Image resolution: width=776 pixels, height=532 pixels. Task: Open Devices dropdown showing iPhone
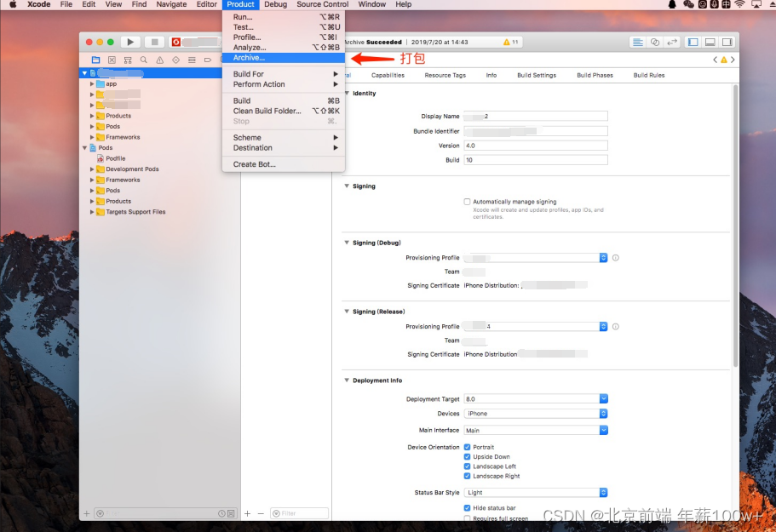536,414
